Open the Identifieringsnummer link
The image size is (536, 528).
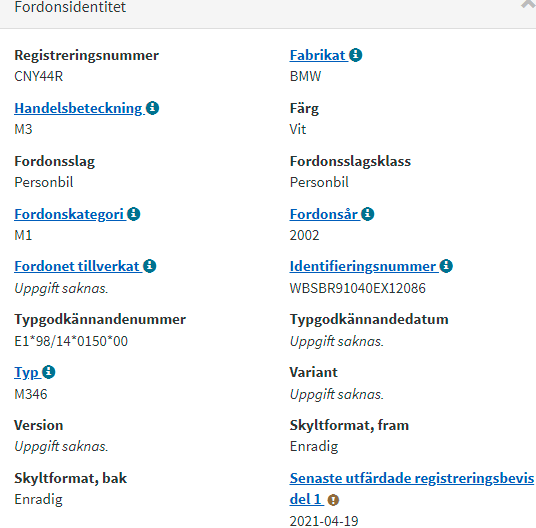[363, 266]
